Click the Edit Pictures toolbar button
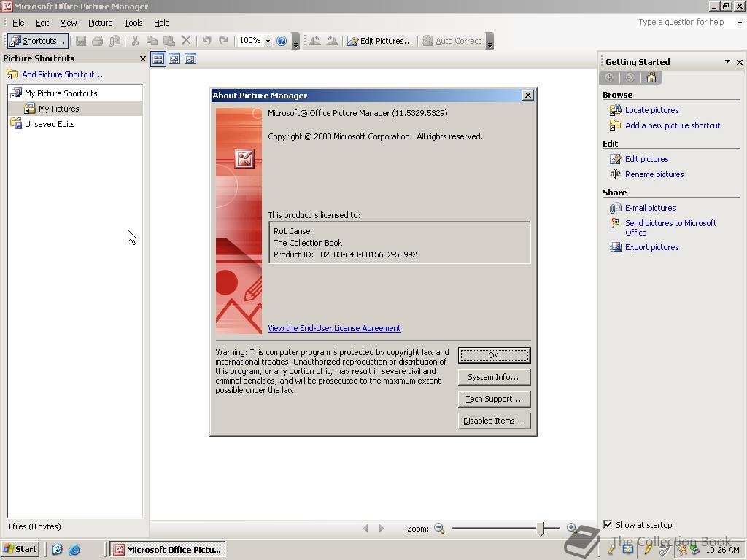The image size is (747, 560). pos(379,41)
